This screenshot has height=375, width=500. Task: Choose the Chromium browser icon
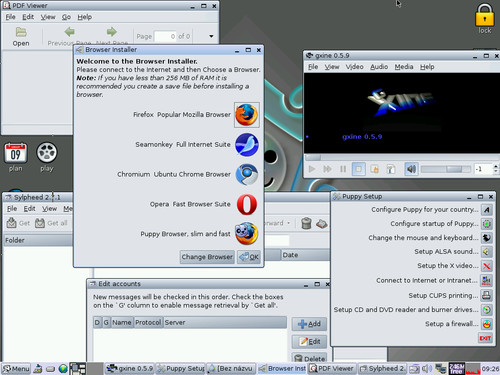coord(247,174)
